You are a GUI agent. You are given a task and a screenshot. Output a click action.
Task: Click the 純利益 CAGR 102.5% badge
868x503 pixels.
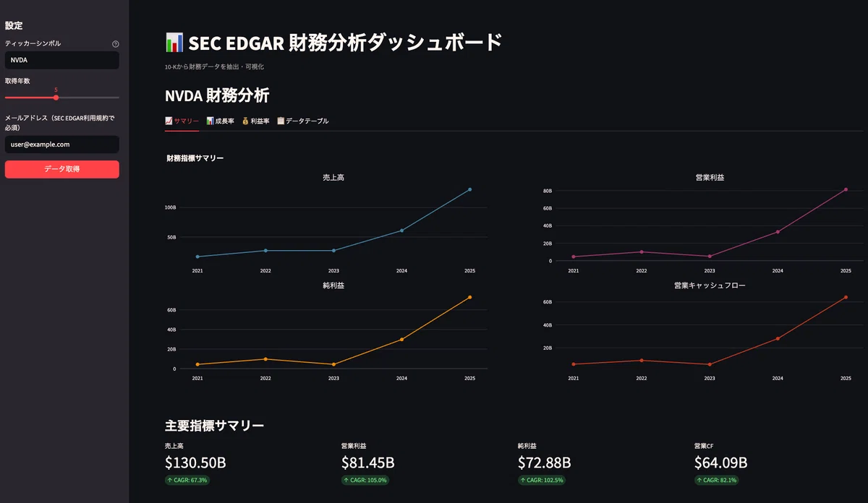(542, 480)
